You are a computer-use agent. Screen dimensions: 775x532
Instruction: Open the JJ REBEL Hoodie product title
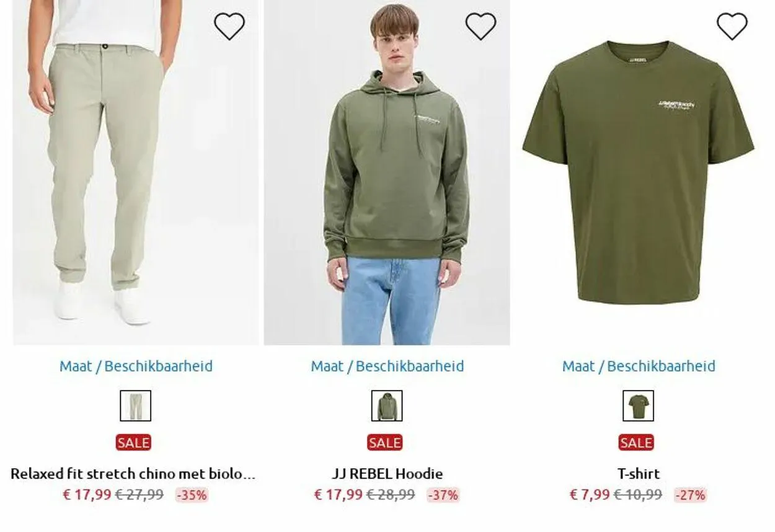click(x=387, y=474)
